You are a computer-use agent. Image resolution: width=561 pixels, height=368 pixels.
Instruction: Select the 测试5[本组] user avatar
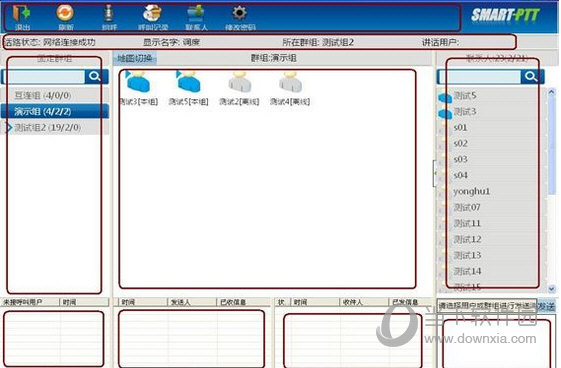(x=188, y=82)
